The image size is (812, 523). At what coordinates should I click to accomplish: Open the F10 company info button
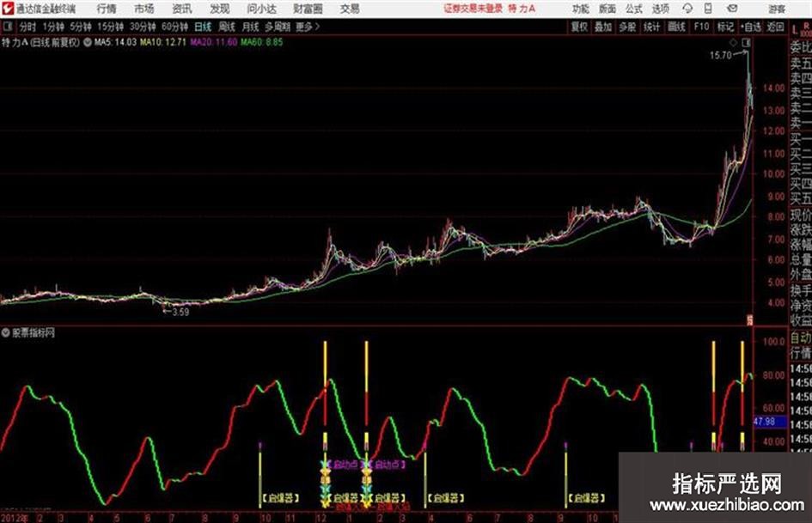(701, 27)
